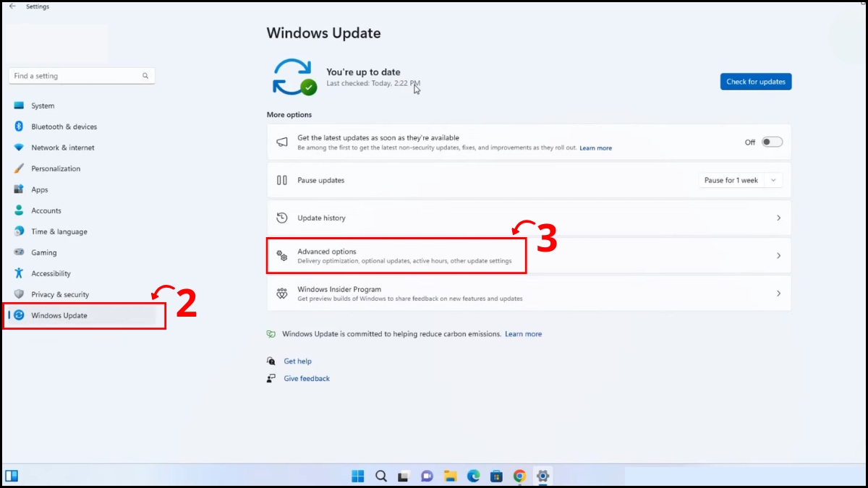Click Settings gear icon on taskbar

pos(542,476)
